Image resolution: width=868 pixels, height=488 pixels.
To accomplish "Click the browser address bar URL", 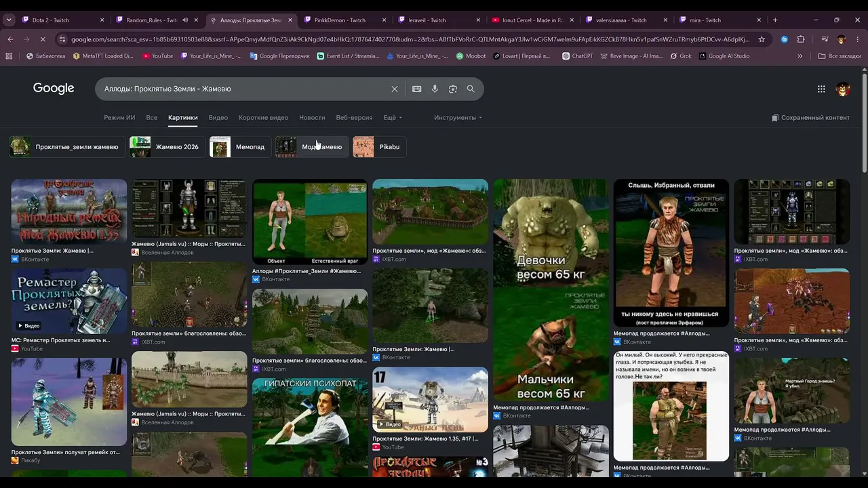I will 410,39.
